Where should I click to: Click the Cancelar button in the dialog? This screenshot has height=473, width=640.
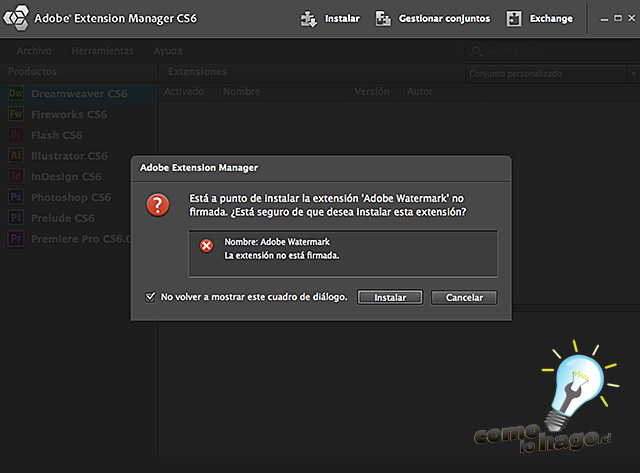click(464, 298)
